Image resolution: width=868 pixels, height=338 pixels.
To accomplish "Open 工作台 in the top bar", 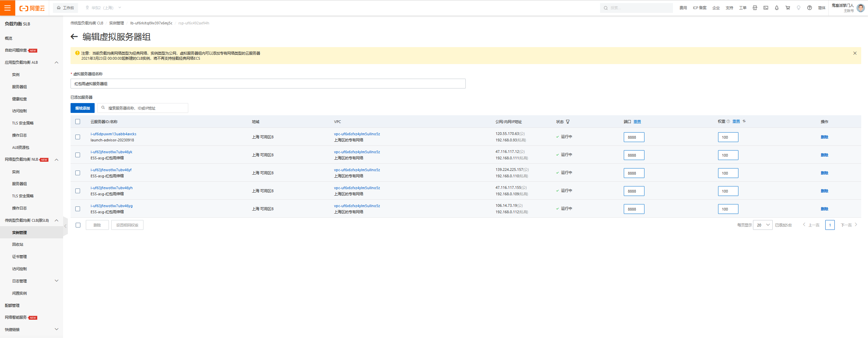I will 65,8.
